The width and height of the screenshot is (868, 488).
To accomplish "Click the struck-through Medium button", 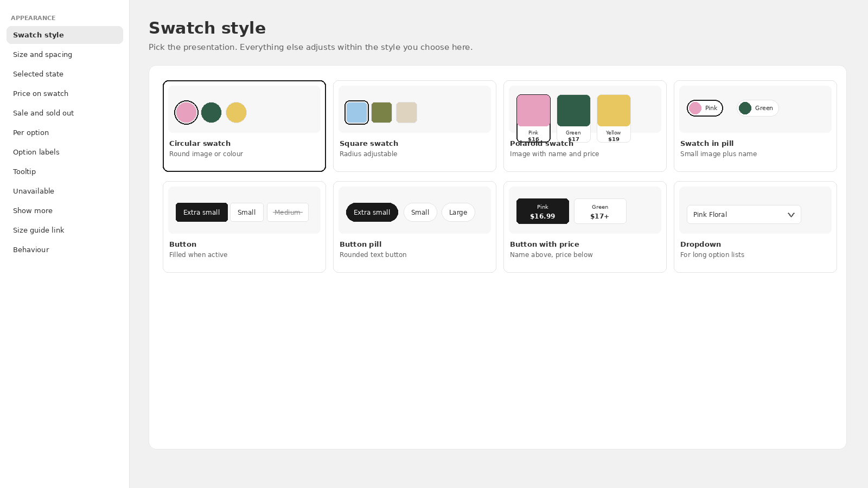I will click(288, 213).
